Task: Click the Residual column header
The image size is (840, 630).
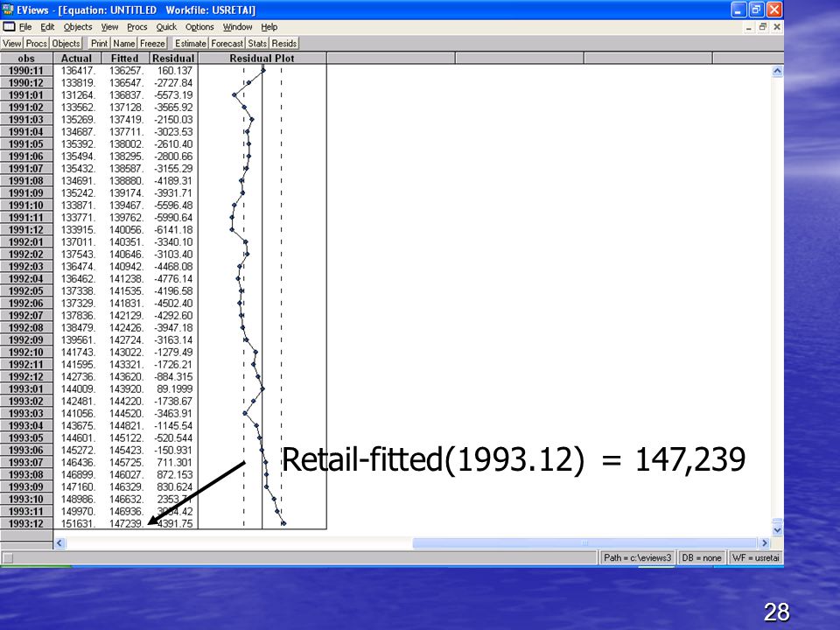Action: tap(173, 59)
